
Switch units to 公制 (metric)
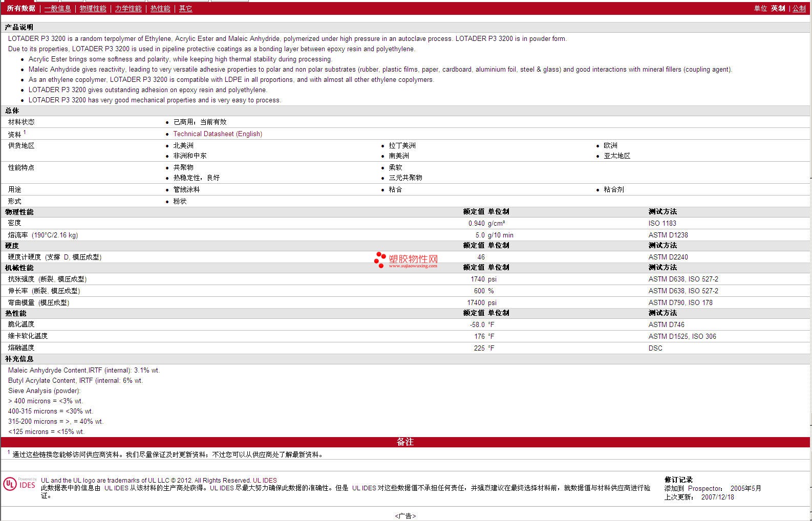pos(799,9)
